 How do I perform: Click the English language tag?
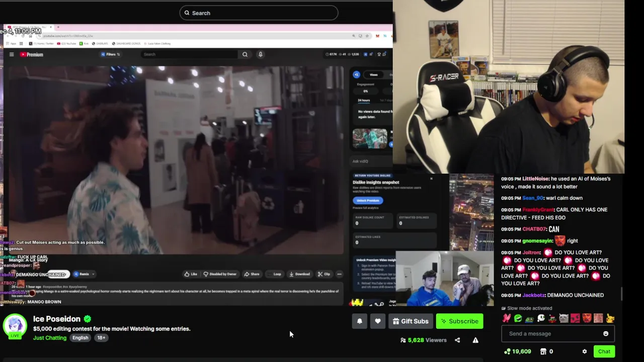(x=80, y=338)
